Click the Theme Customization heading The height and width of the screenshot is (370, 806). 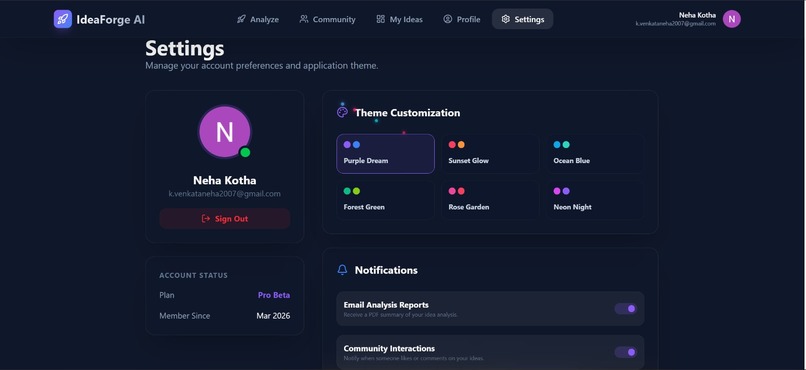point(408,113)
